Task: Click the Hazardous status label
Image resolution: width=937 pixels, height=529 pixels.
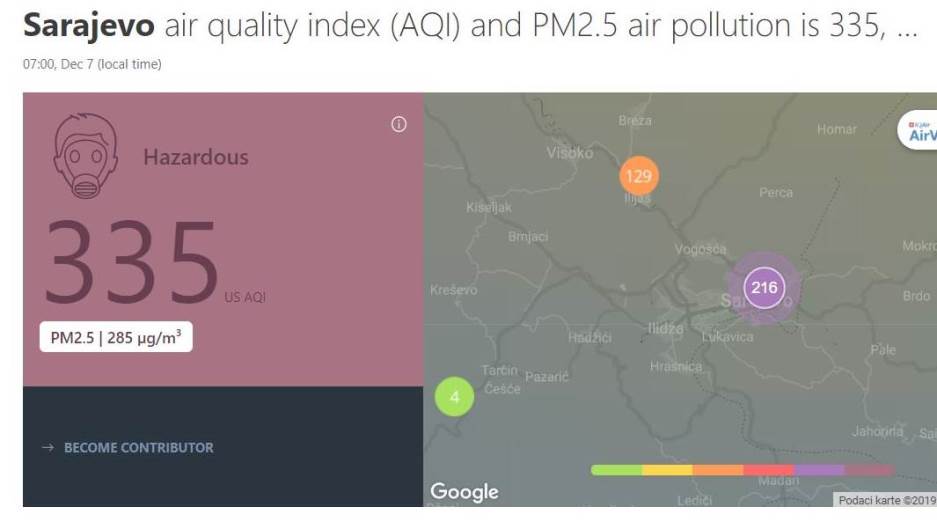Action: 196,157
